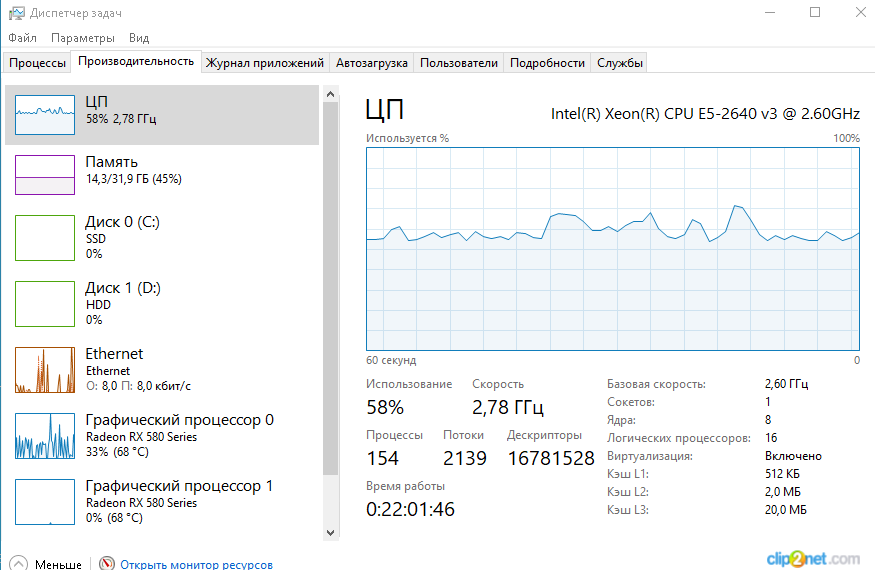
Task: Select the Память memory graph thumbnail
Action: 45,174
